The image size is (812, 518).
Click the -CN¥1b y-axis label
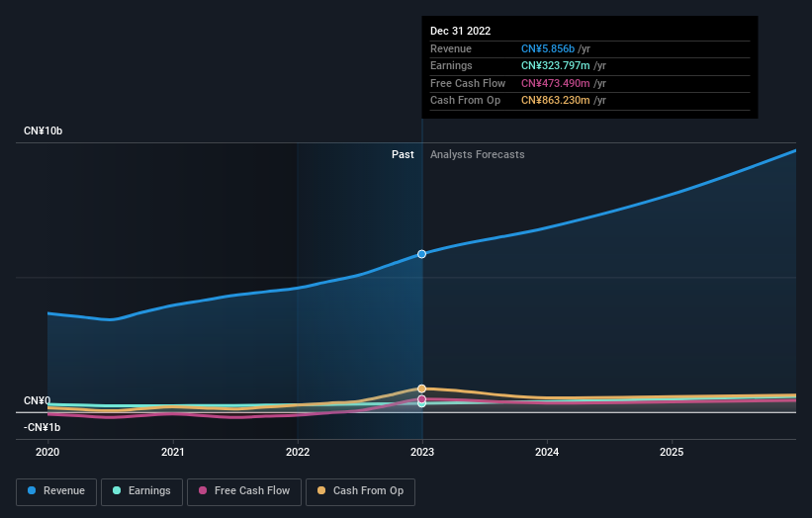[x=42, y=427]
